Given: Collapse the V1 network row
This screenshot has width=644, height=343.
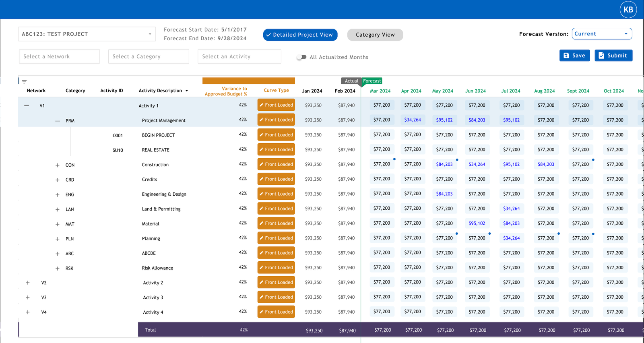Looking at the screenshot, I should [x=27, y=105].
